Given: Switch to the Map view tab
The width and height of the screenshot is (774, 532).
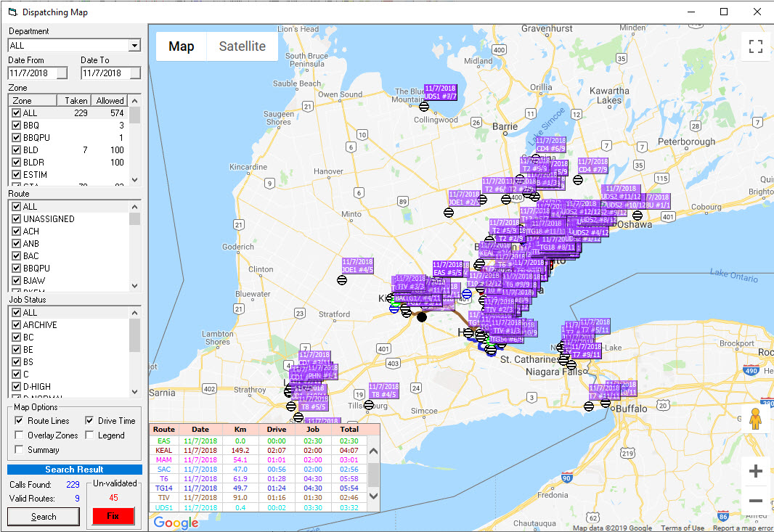Looking at the screenshot, I should click(x=182, y=46).
